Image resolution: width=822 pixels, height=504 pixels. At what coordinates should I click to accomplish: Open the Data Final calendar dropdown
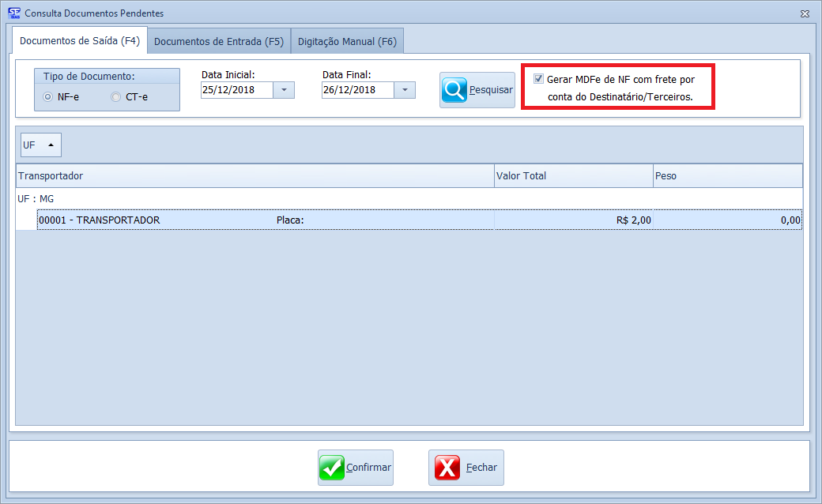405,90
